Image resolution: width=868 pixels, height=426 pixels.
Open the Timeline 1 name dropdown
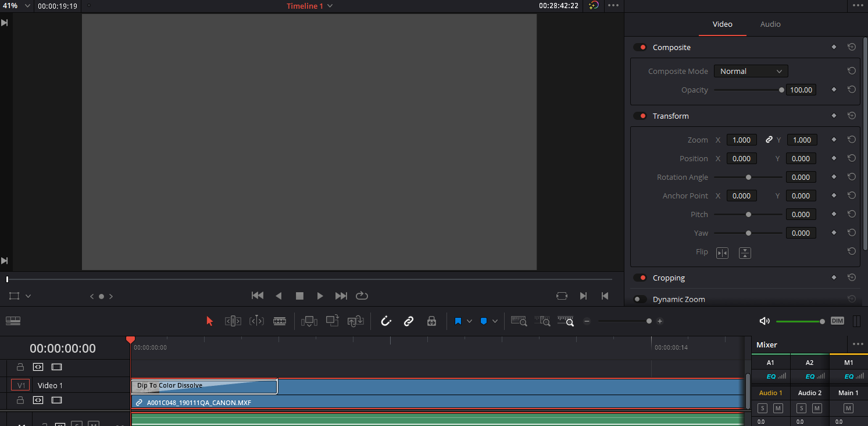(x=330, y=6)
